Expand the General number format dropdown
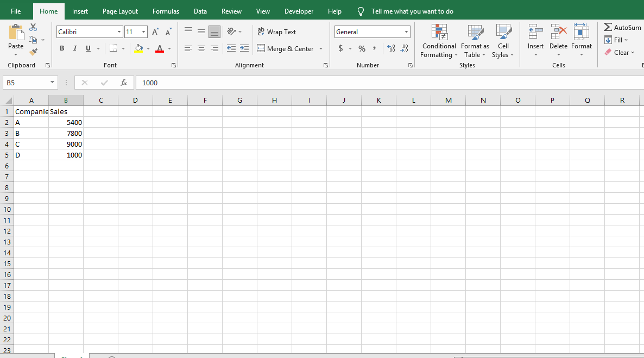The width and height of the screenshot is (644, 358). (406, 32)
